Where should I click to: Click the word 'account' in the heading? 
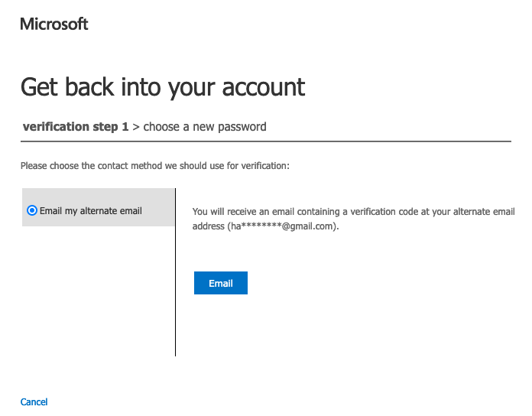point(264,86)
